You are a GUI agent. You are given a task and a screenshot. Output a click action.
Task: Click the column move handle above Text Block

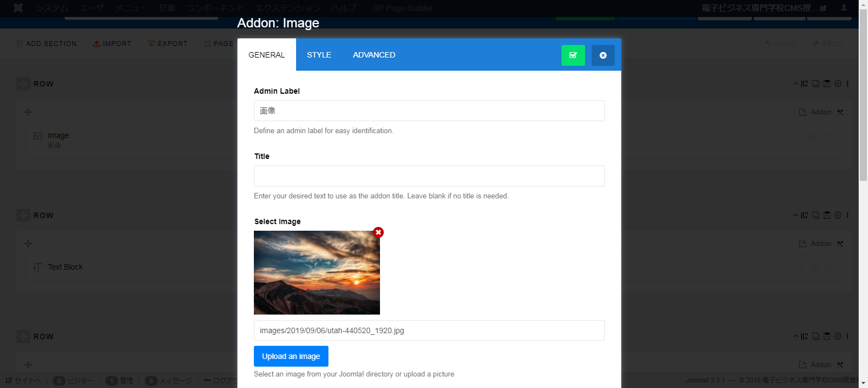(x=29, y=243)
